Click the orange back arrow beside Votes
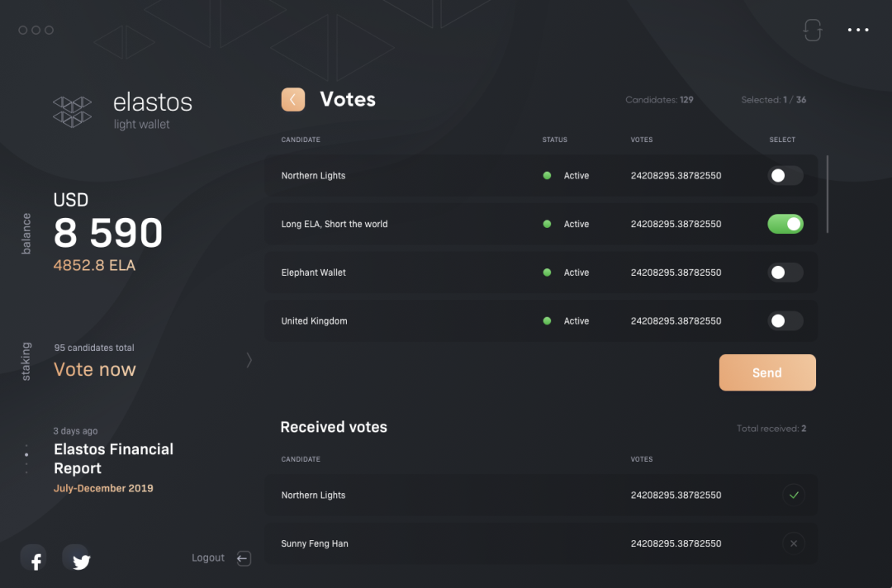 tap(293, 100)
